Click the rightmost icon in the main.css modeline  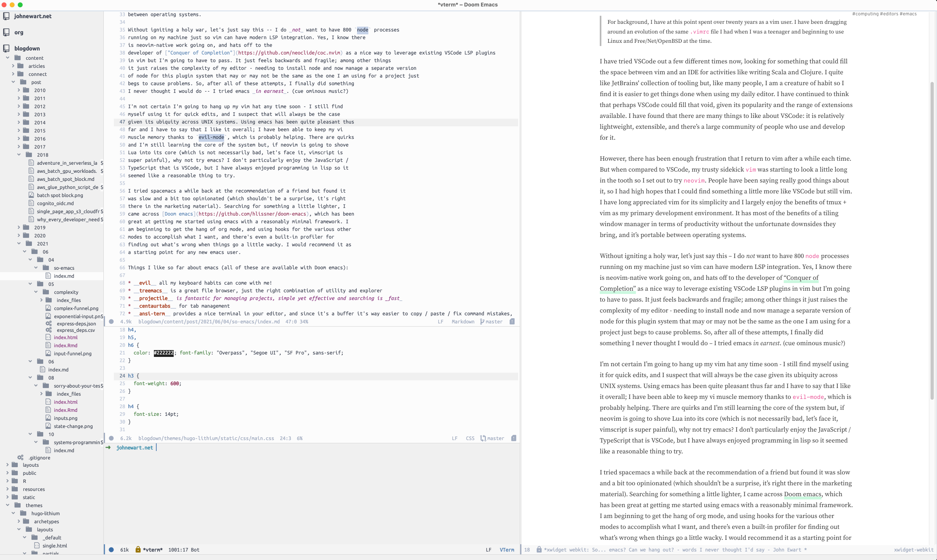(514, 438)
